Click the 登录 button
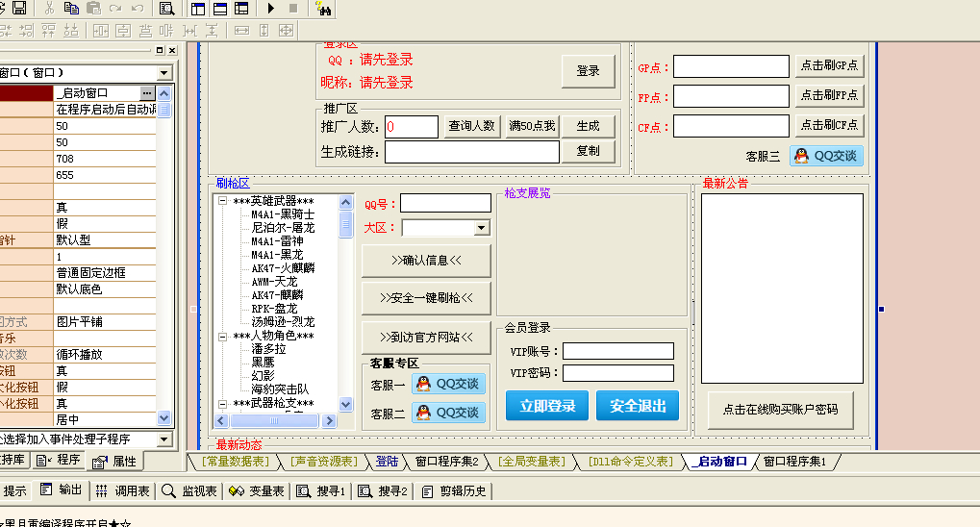The width and height of the screenshot is (980, 527). pos(589,70)
